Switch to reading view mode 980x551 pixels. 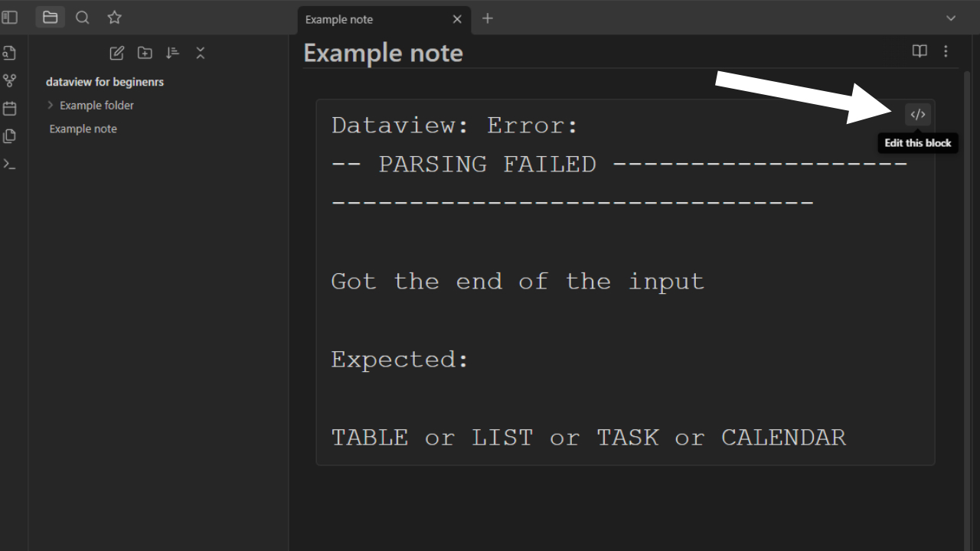coord(920,51)
